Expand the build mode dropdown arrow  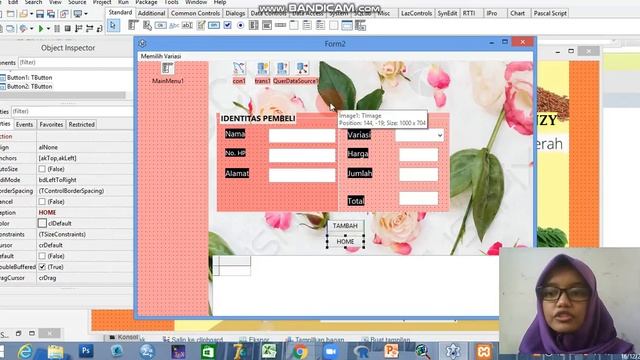pyautogui.click(x=31, y=29)
